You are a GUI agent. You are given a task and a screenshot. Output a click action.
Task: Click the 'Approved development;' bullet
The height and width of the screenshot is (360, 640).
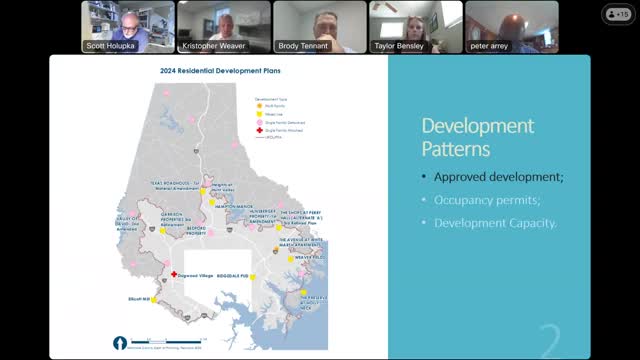(498, 177)
